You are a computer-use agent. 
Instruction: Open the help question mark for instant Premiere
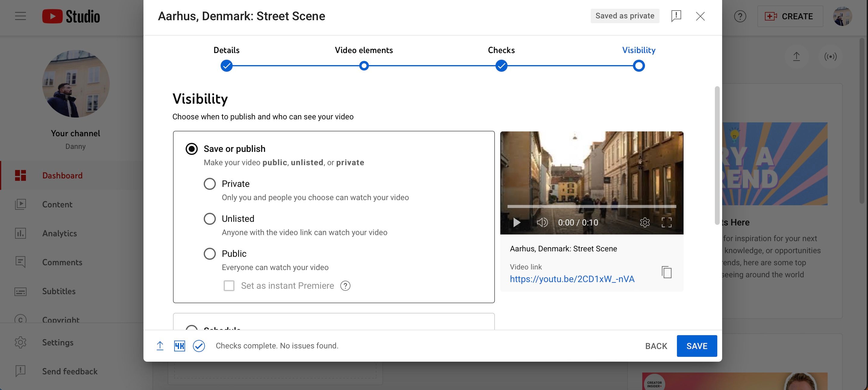tap(345, 286)
